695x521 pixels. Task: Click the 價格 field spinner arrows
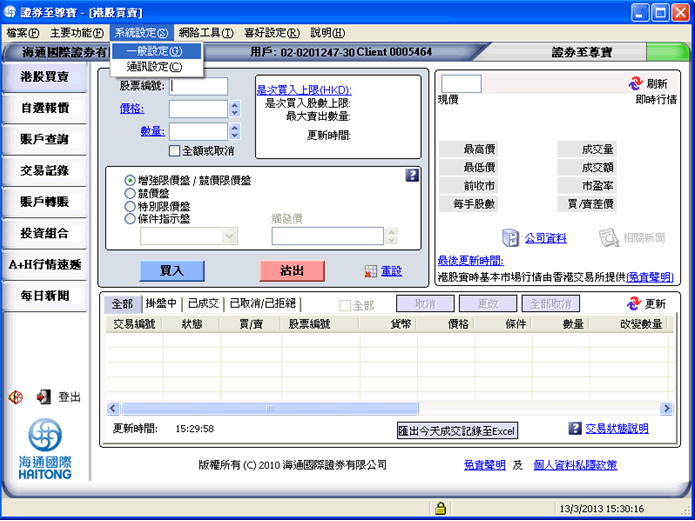coord(235,109)
